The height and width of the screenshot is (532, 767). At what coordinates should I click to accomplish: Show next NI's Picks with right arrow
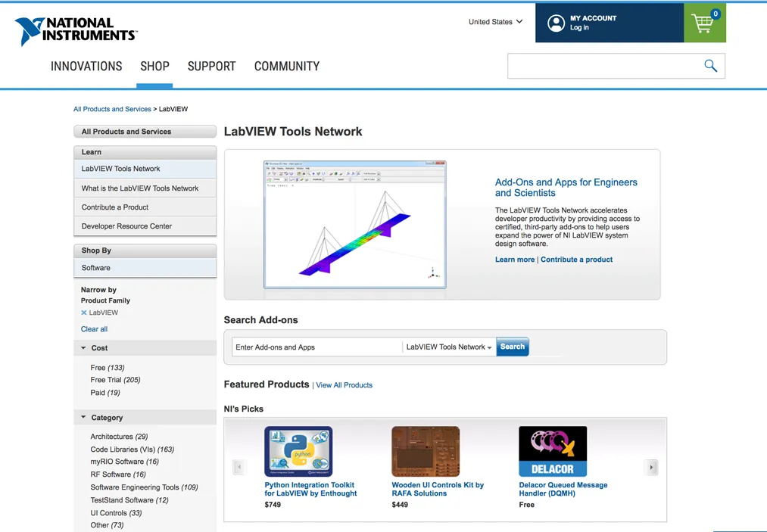pos(651,467)
